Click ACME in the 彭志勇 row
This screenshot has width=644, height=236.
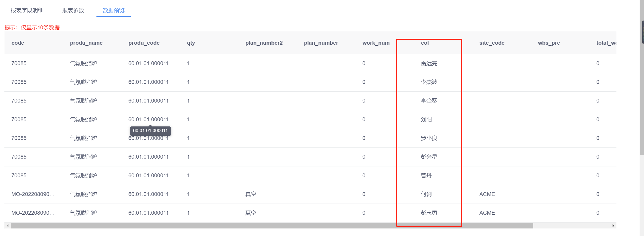pos(487,213)
